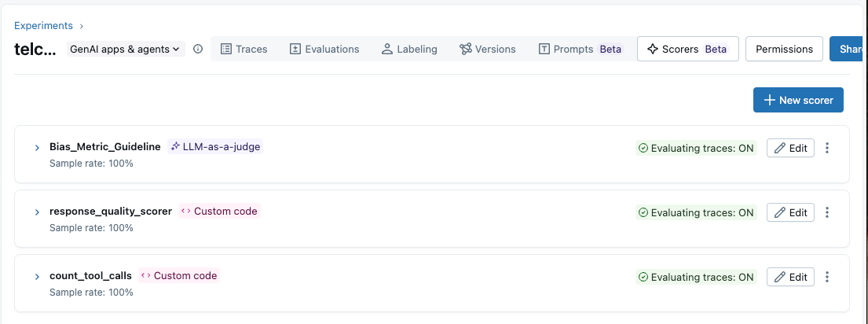Viewport: 868px width, 324px height.
Task: Open kebab menu for response_quality_scorer
Action: point(827,212)
